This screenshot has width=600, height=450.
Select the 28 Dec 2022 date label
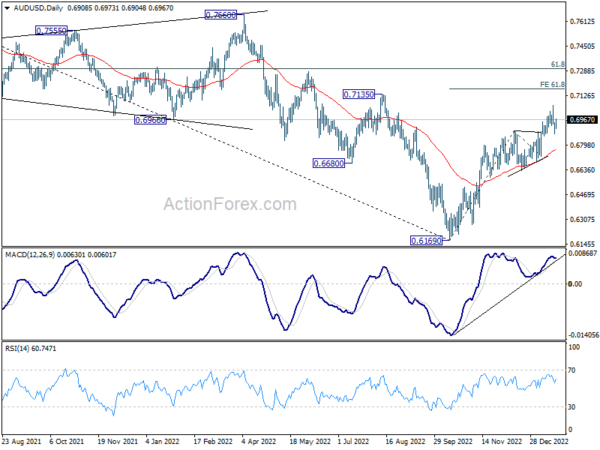click(x=549, y=442)
